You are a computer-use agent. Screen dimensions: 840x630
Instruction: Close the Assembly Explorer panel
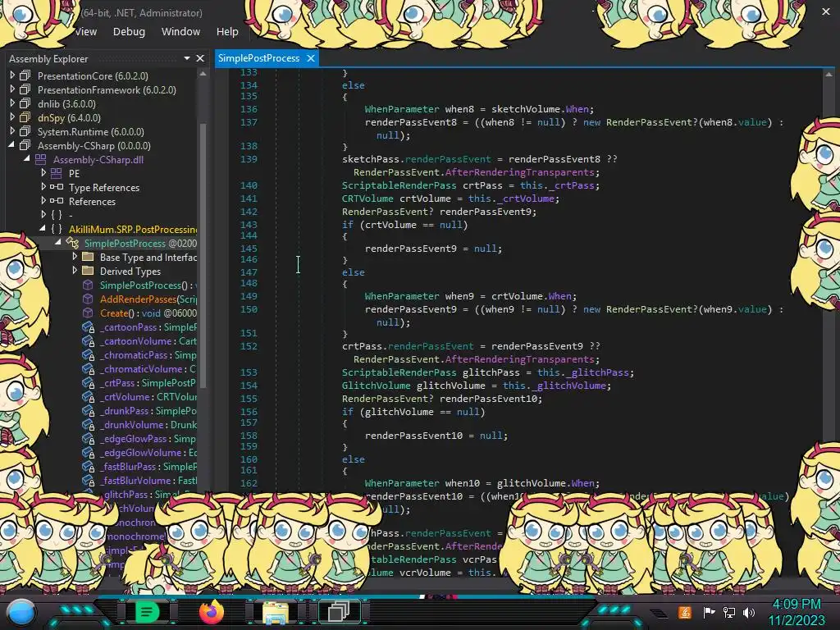200,58
